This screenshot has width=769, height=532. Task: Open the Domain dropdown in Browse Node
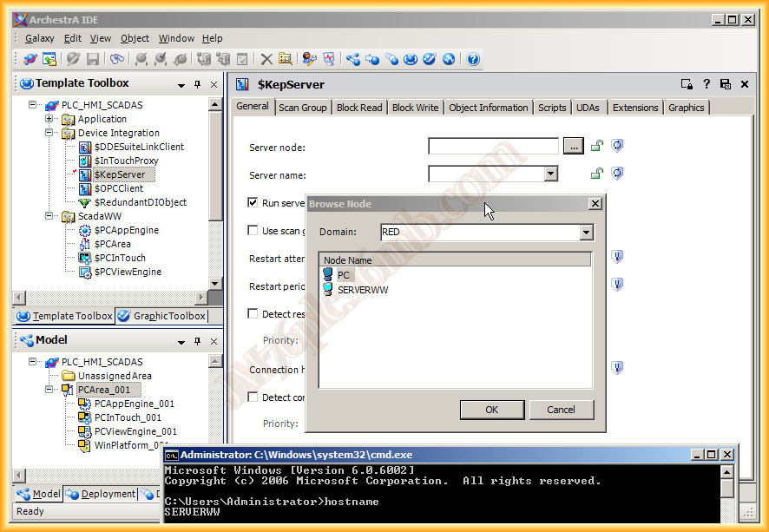(587, 233)
